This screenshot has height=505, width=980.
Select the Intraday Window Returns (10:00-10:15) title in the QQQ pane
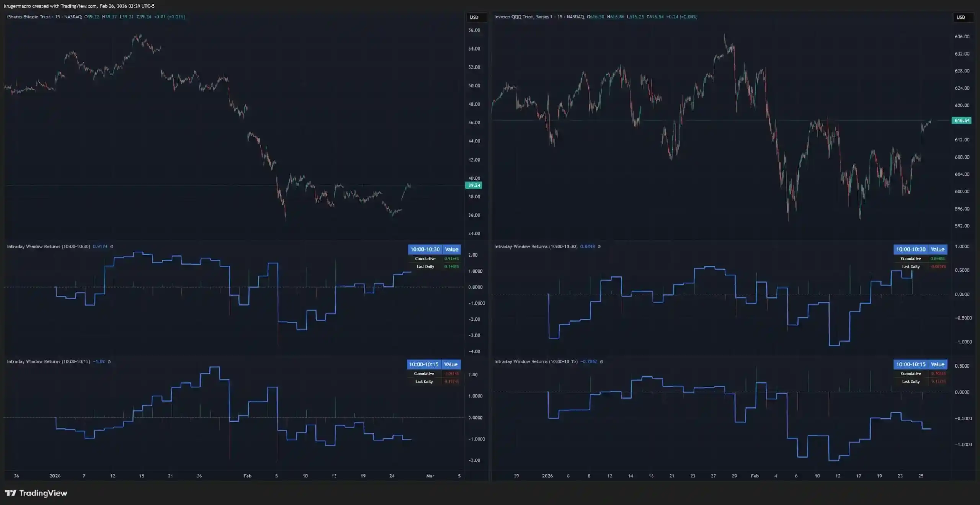pos(536,361)
